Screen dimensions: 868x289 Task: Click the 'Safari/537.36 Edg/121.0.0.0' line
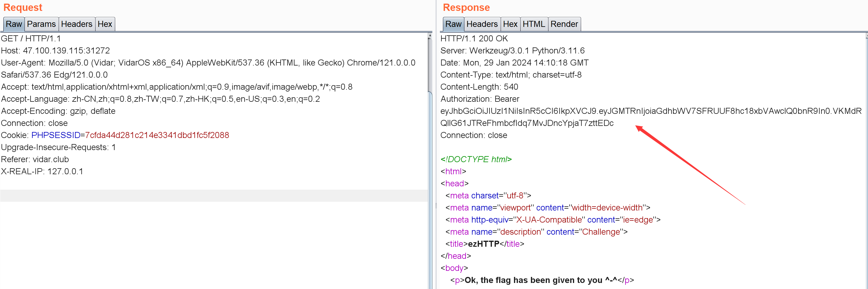(55, 75)
